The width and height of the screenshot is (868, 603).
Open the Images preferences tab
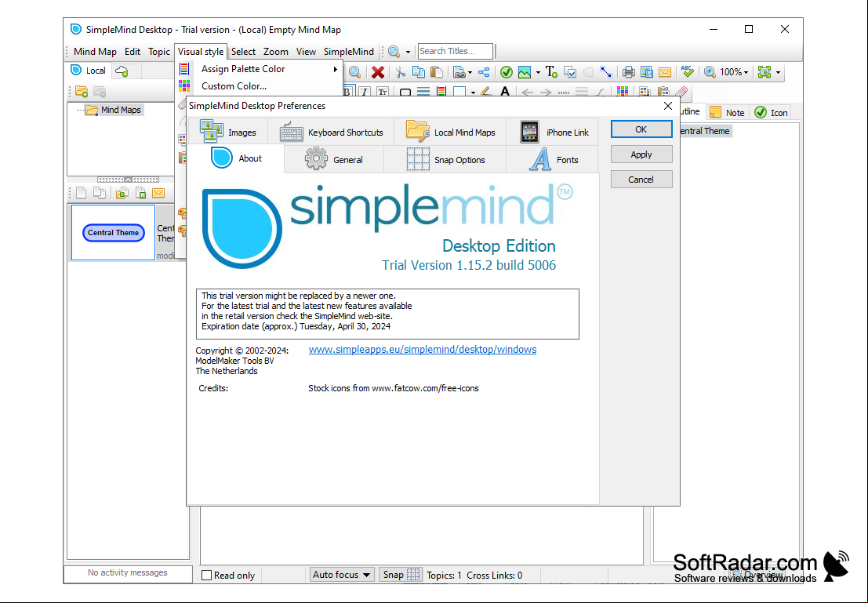coord(228,133)
